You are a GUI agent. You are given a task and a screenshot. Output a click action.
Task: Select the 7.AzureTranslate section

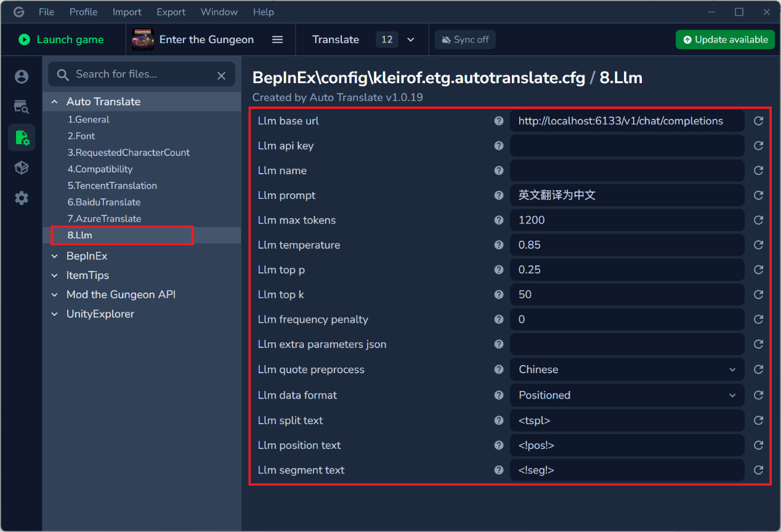142,219
